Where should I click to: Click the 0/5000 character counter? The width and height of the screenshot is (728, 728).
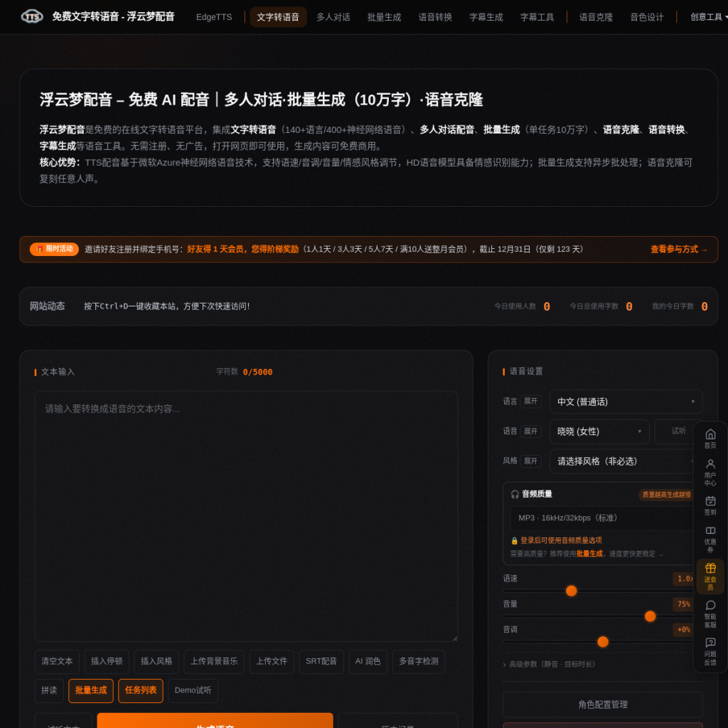(x=257, y=373)
